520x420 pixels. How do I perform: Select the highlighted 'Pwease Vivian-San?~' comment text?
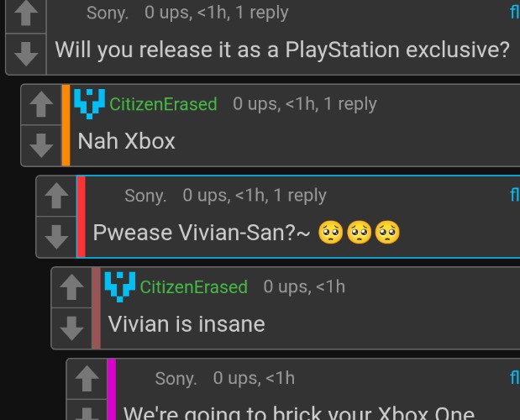coord(246,233)
